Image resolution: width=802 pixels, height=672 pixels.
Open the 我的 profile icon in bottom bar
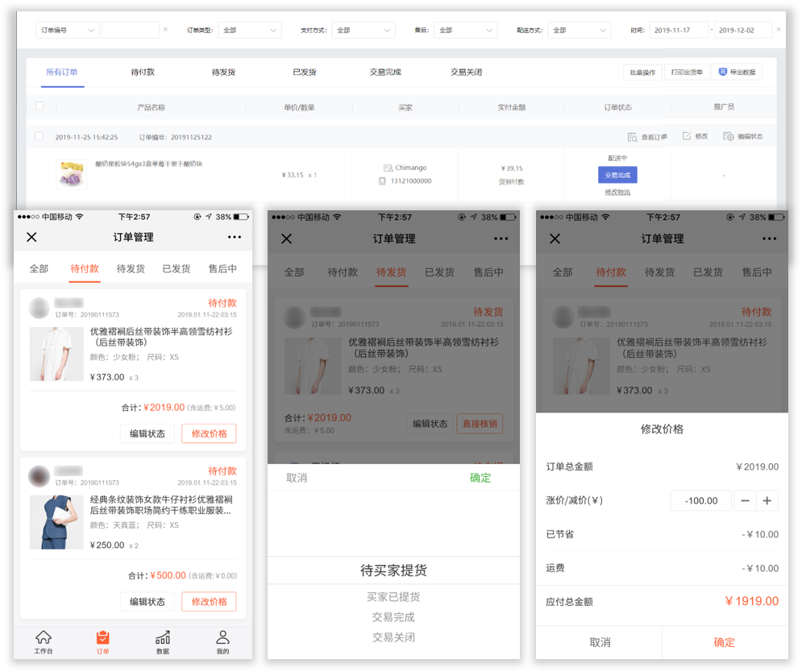coord(222,637)
